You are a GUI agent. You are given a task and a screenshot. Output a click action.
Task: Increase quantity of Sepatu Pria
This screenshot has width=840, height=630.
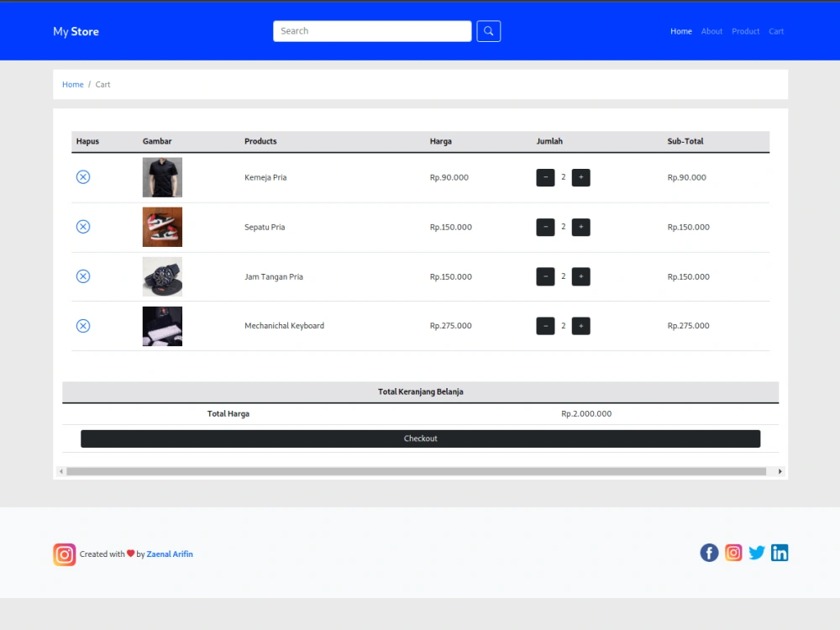[x=580, y=227]
